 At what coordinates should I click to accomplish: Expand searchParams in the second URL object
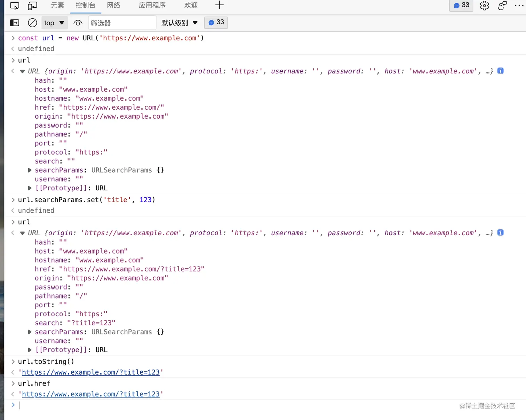(x=30, y=332)
